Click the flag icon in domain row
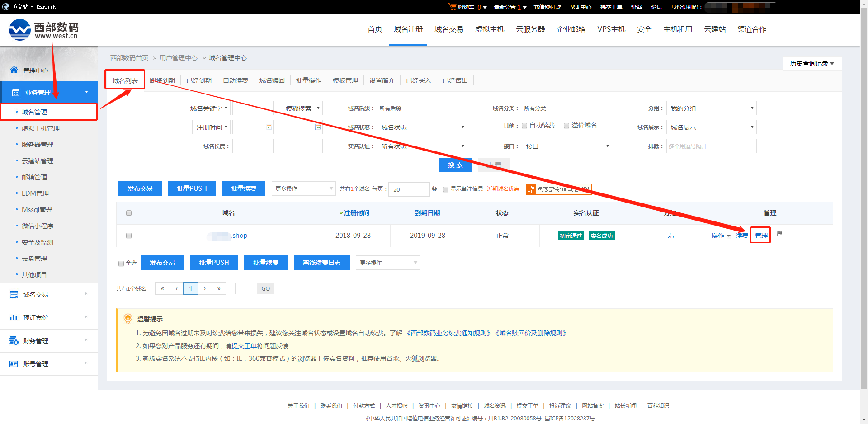The width and height of the screenshot is (868, 424). pos(779,233)
